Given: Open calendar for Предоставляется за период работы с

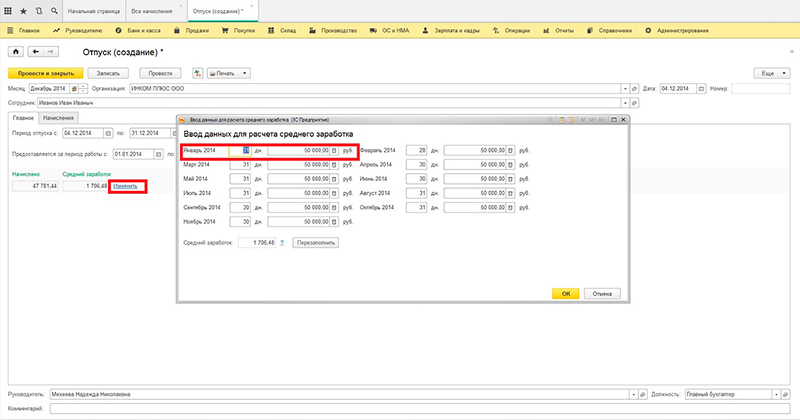Looking at the screenshot, I should 159,154.
